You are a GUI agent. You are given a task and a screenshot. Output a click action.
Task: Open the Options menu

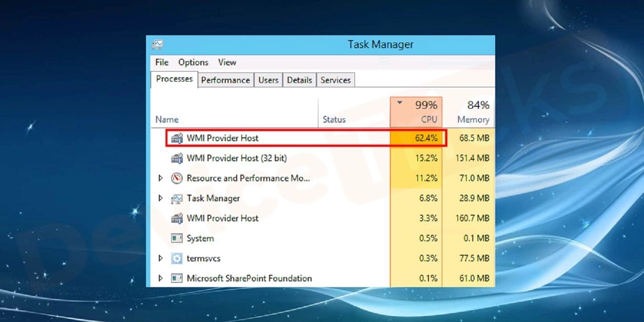(x=193, y=62)
